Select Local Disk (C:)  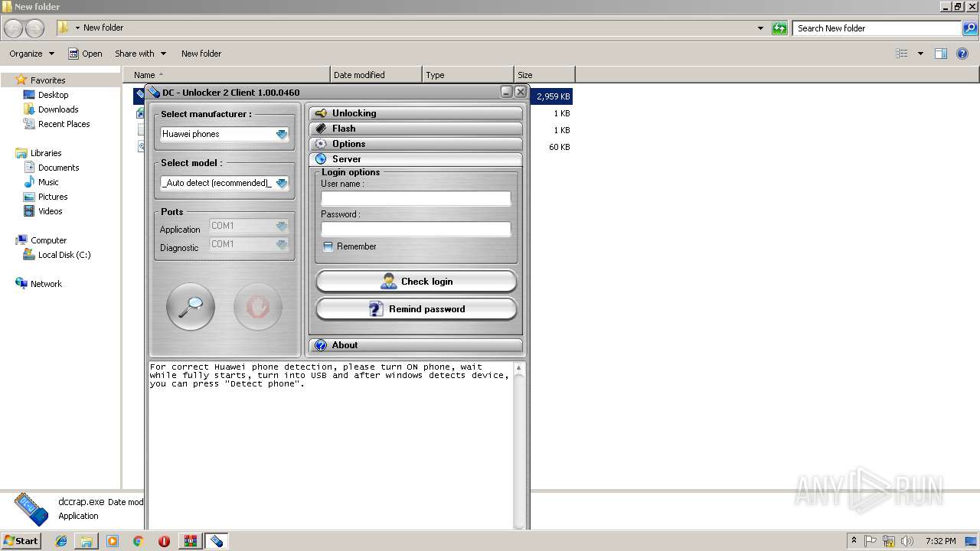[64, 255]
